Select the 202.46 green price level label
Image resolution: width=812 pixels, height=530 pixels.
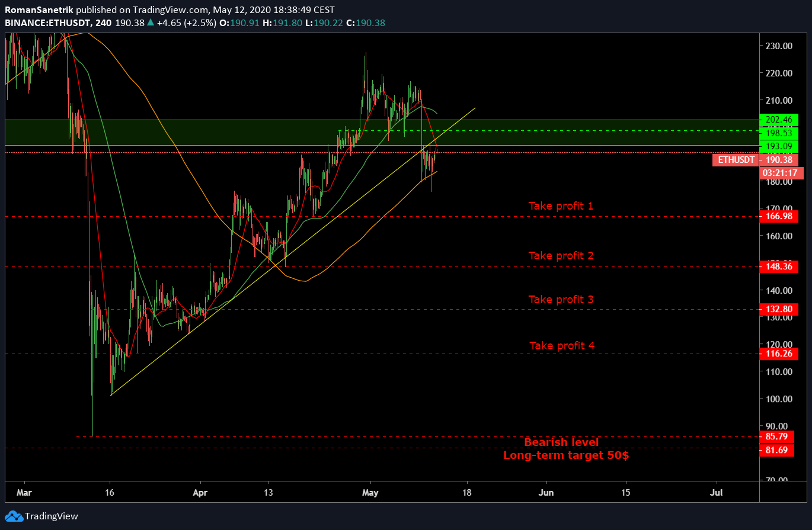(780, 120)
